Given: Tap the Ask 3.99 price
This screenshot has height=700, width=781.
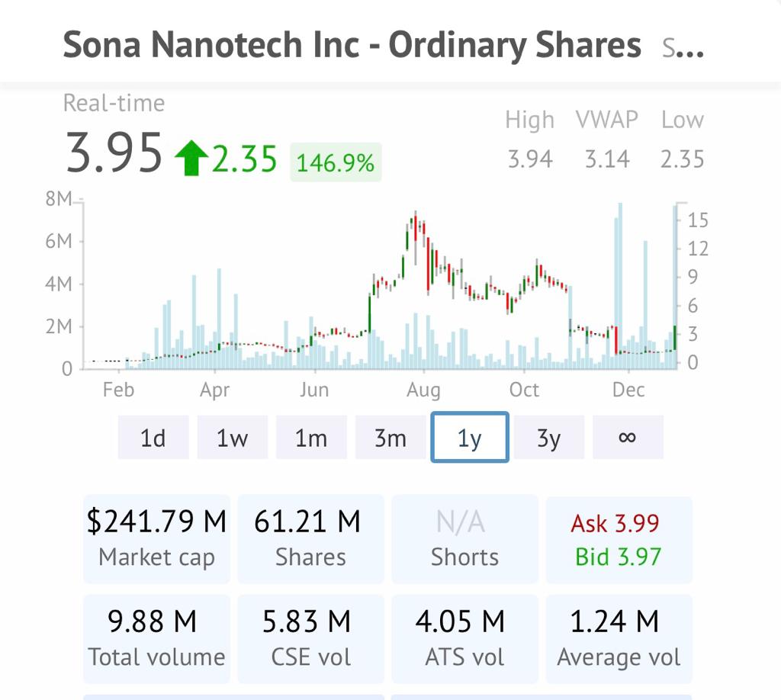Looking at the screenshot, I should 615,524.
